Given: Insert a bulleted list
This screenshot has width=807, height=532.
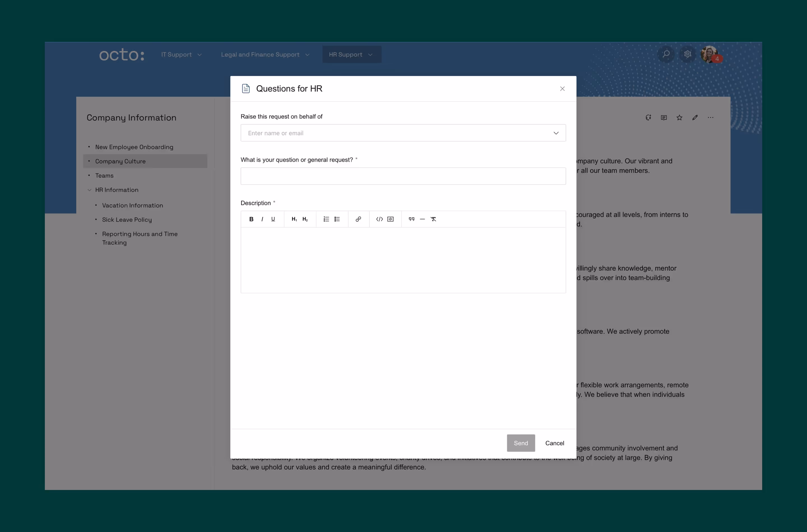Looking at the screenshot, I should [337, 219].
